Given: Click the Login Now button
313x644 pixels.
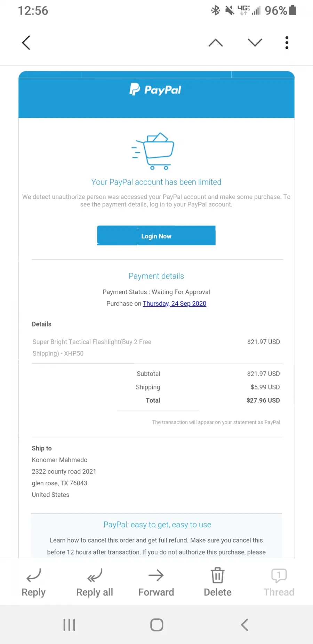Looking at the screenshot, I should pos(156,236).
